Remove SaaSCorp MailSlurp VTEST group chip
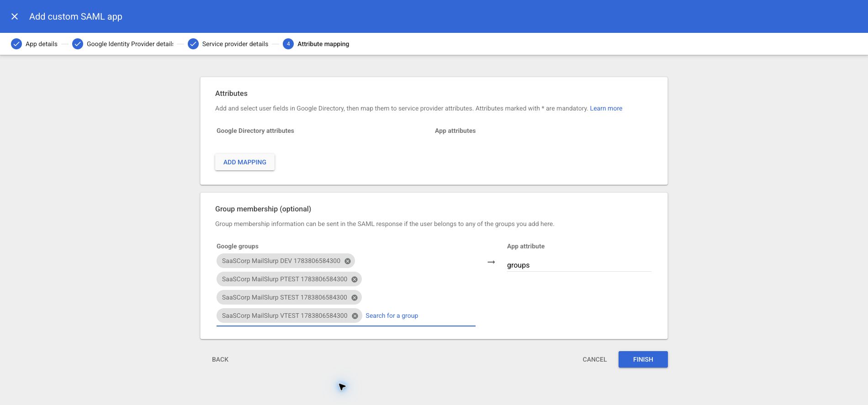Viewport: 868px width, 405px height. [355, 316]
